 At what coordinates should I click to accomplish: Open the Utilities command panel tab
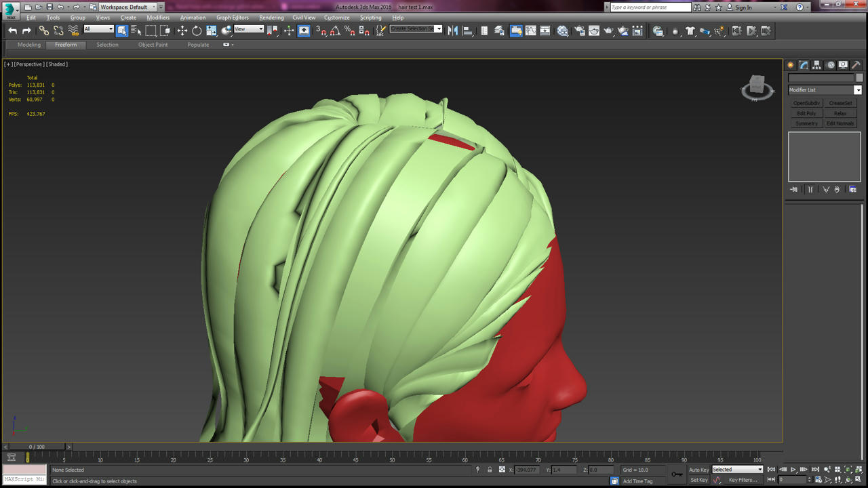point(856,65)
